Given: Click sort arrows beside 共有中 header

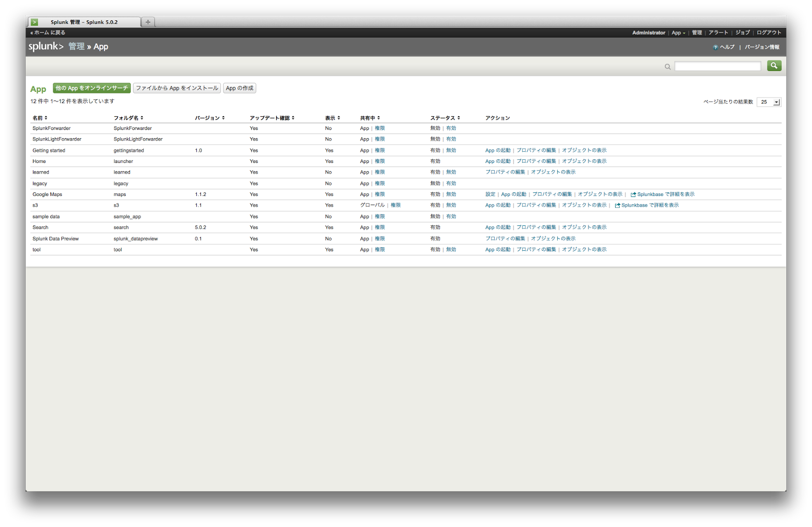Looking at the screenshot, I should (x=379, y=118).
